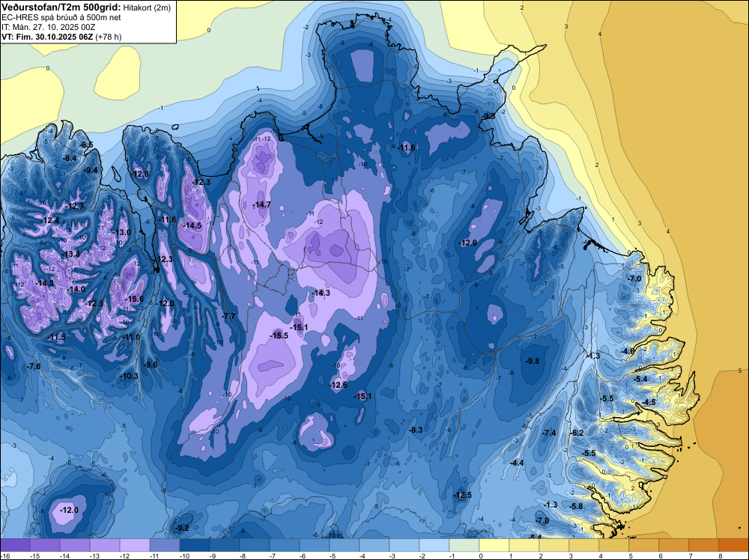Click the -11.0 temperature label
Viewport: 749px width, 560px height.
click(x=131, y=337)
